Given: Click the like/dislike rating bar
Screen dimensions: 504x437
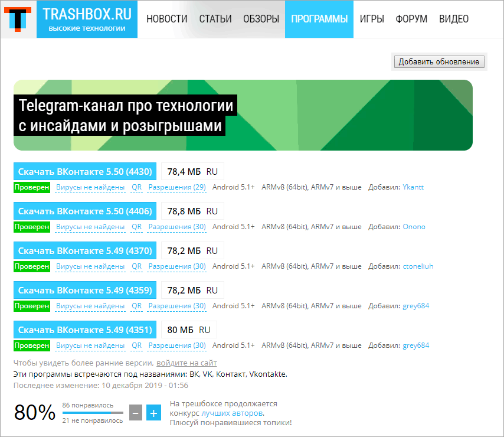Looking at the screenshot, I should tap(93, 413).
